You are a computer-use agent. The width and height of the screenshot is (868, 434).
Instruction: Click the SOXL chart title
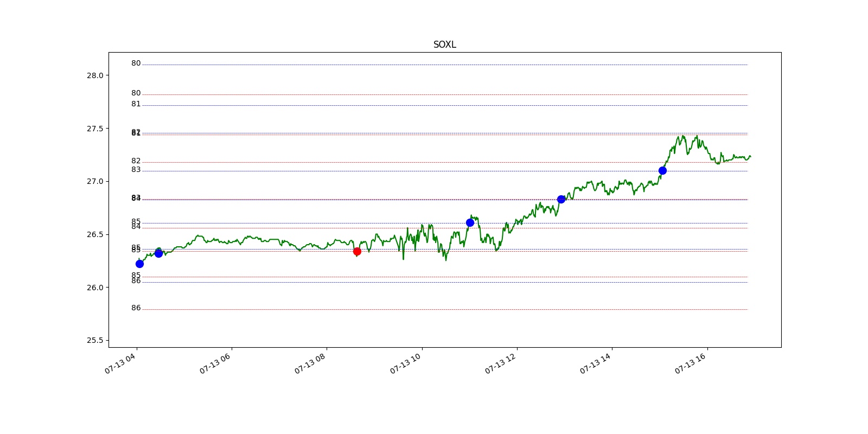tap(444, 44)
